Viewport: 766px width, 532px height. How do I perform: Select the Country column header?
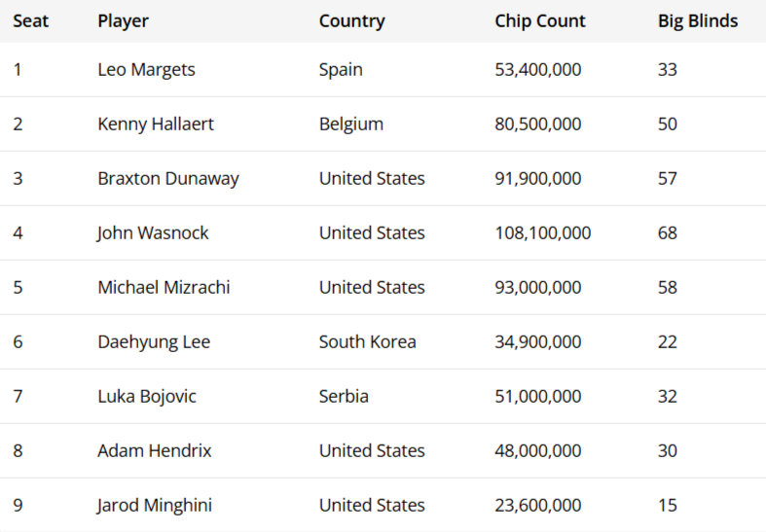click(351, 20)
